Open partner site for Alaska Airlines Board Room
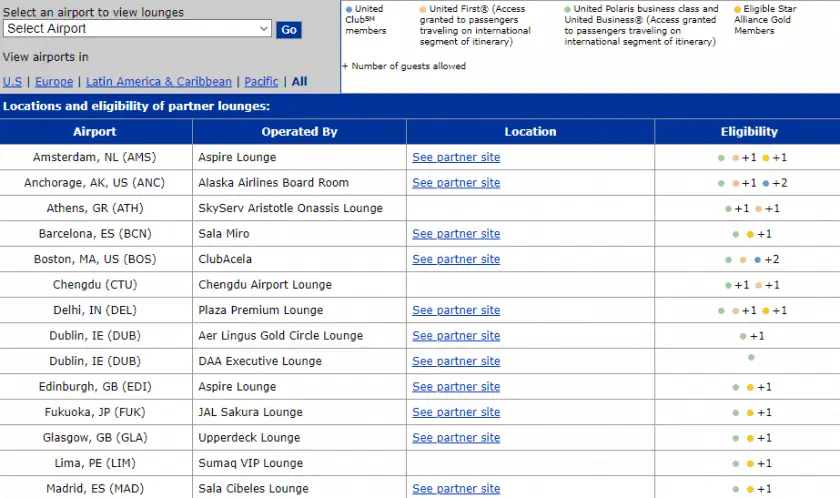The image size is (840, 498). [x=456, y=183]
